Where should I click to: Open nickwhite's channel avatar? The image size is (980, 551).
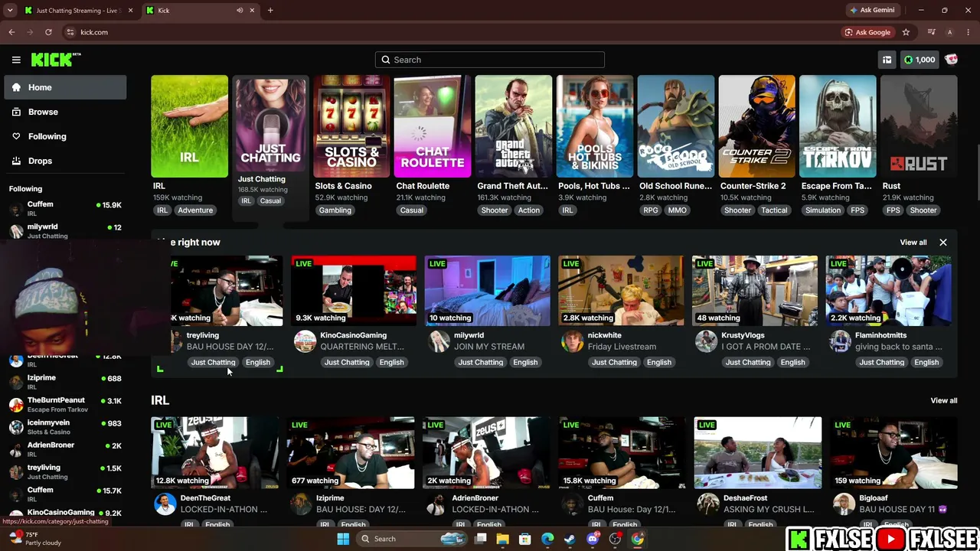pyautogui.click(x=572, y=341)
